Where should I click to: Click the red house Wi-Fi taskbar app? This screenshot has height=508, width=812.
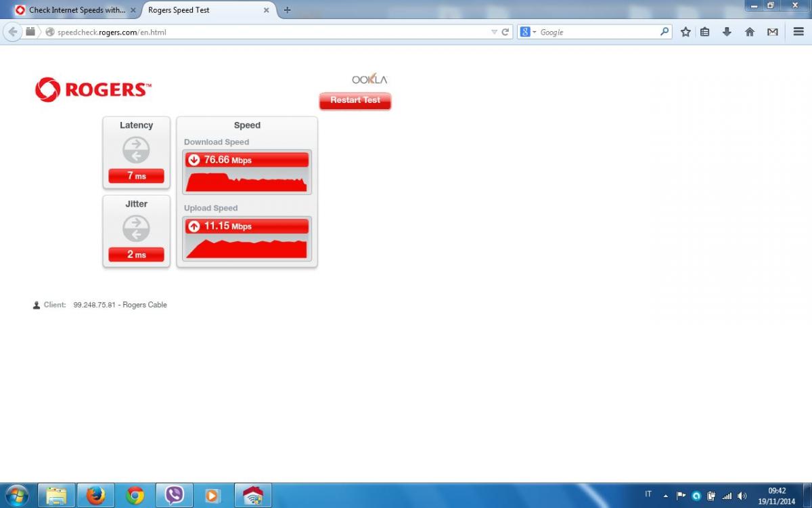pyautogui.click(x=253, y=496)
